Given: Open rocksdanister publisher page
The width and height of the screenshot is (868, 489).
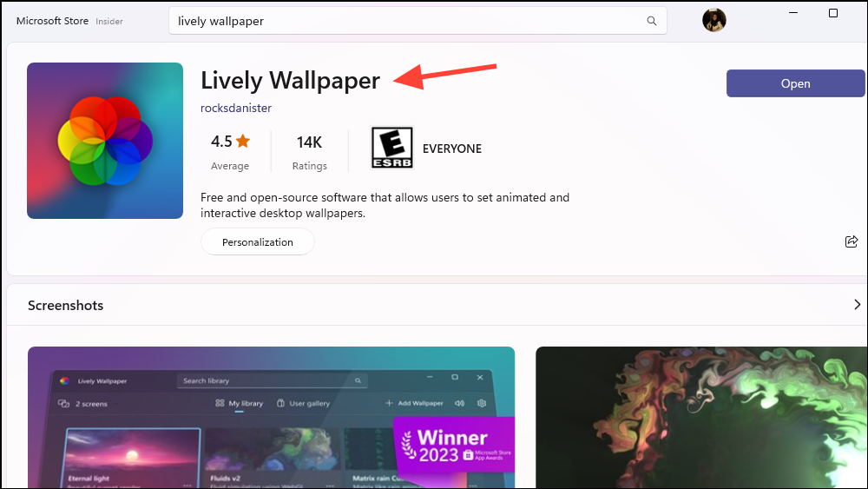Looking at the screenshot, I should (x=236, y=108).
